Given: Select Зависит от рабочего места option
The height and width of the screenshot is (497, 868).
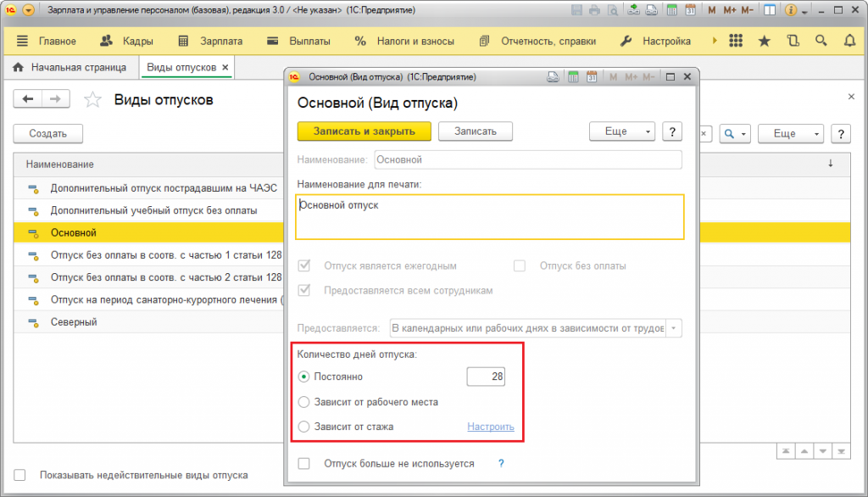Looking at the screenshot, I should [303, 402].
